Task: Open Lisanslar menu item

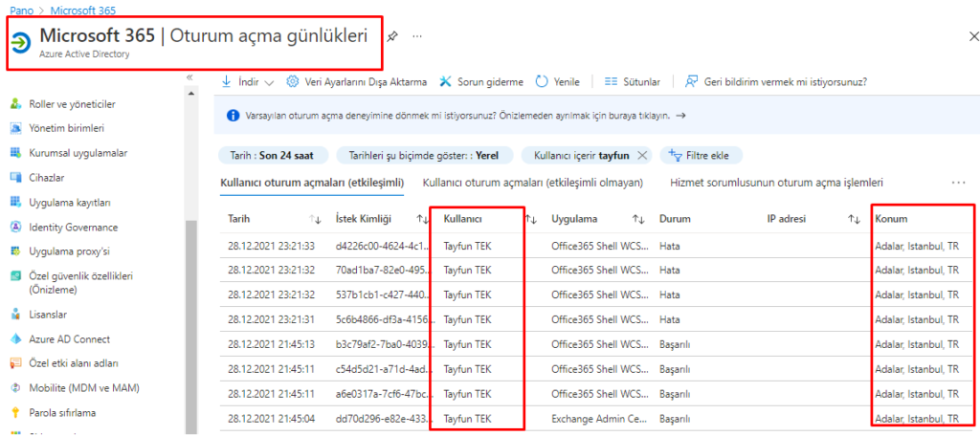Action: (48, 315)
